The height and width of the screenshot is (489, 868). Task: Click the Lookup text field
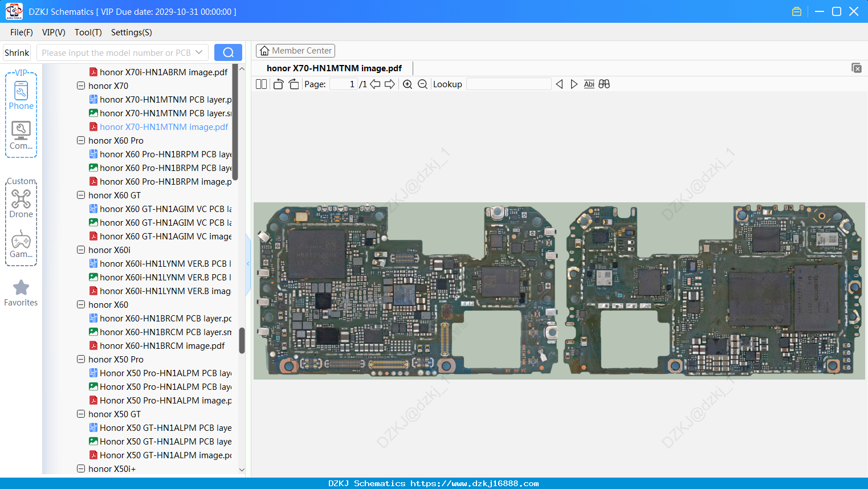pyautogui.click(x=509, y=84)
